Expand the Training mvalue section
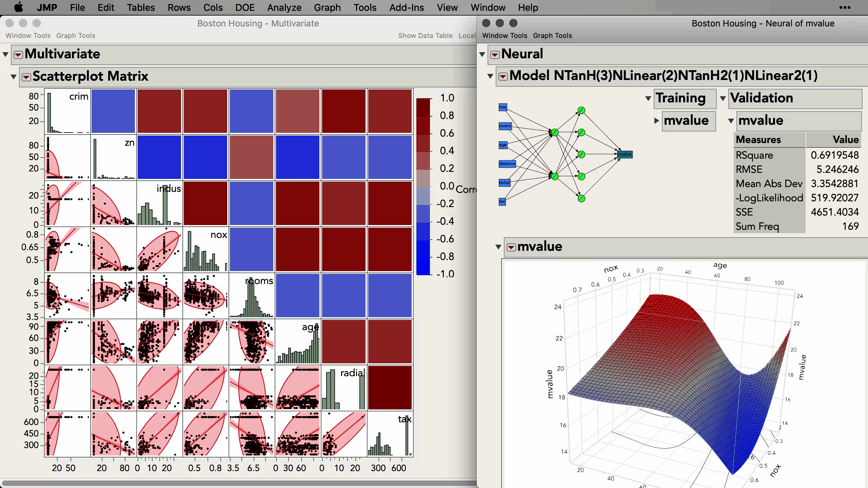Viewport: 868px width, 488px height. pos(656,121)
